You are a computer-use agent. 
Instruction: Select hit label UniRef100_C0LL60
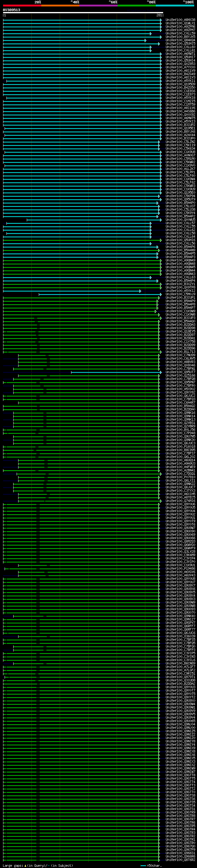coord(180,47)
